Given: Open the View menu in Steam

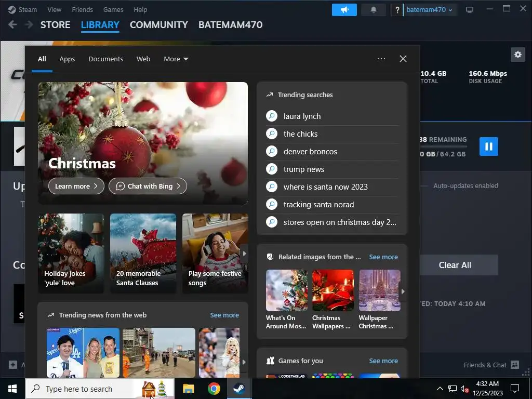Looking at the screenshot, I should pyautogui.click(x=54, y=9).
